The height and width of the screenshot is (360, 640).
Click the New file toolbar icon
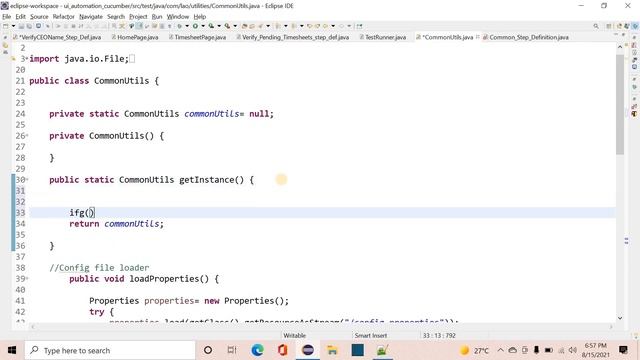click(6, 26)
